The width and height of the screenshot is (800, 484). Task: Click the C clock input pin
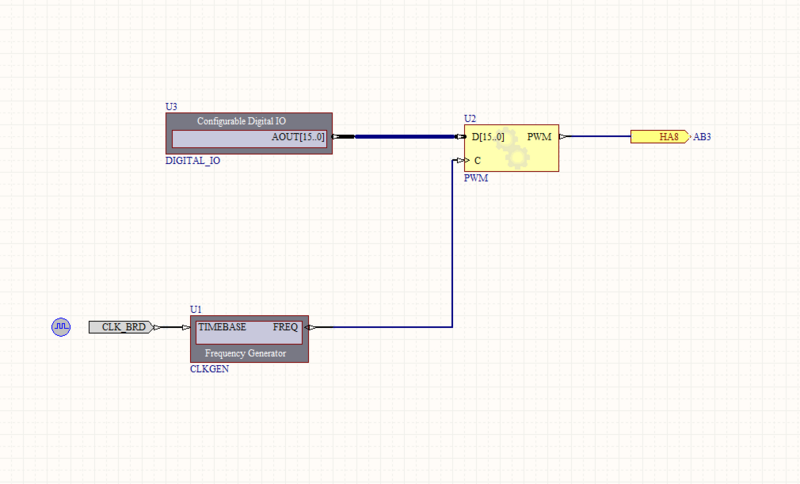461,160
